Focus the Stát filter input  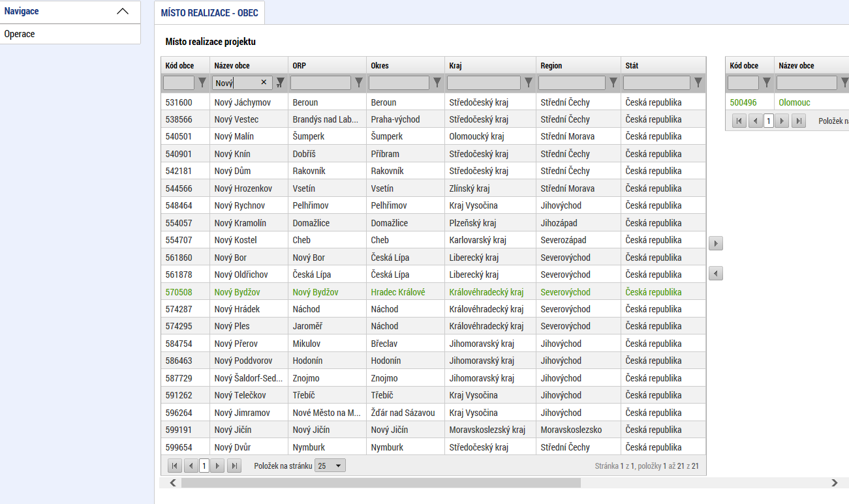(656, 83)
